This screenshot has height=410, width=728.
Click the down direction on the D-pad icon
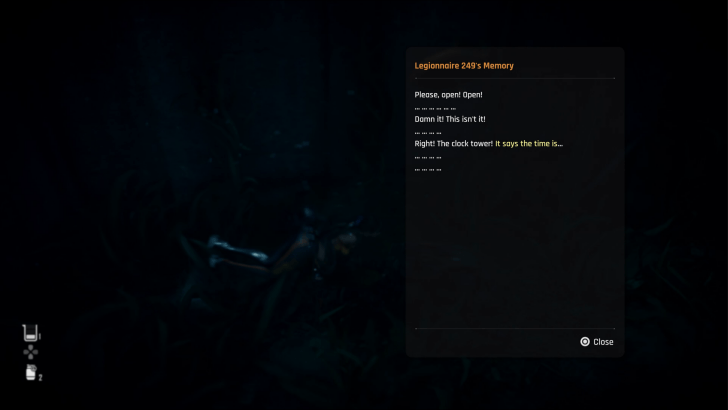tap(31, 358)
